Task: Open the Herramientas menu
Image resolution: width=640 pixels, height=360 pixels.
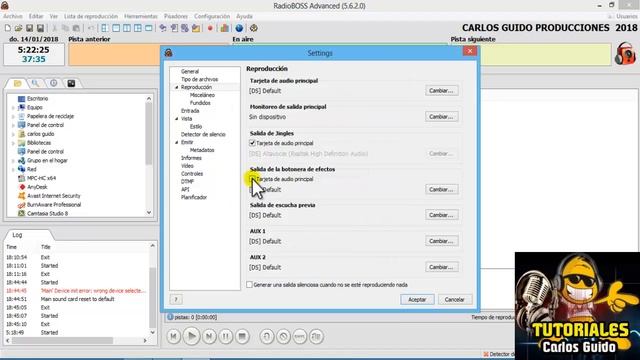Action: [x=141, y=16]
